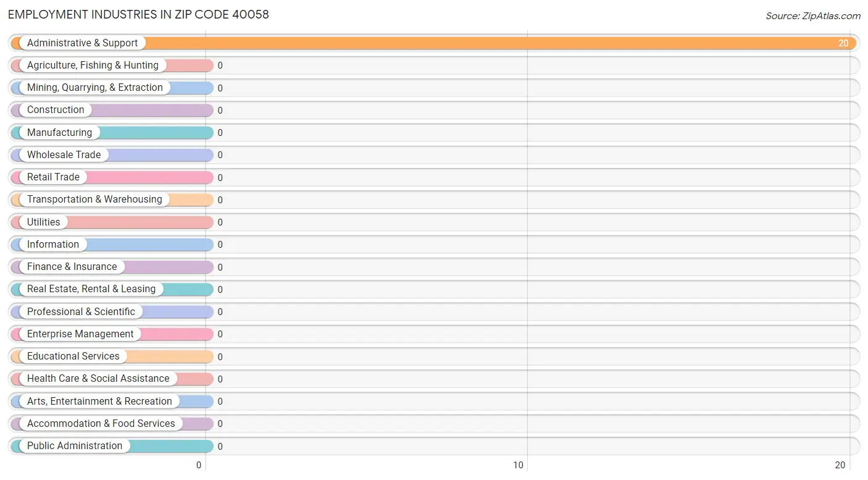Click the Finance & Insurance label
The height and width of the screenshot is (480, 868).
click(72, 267)
